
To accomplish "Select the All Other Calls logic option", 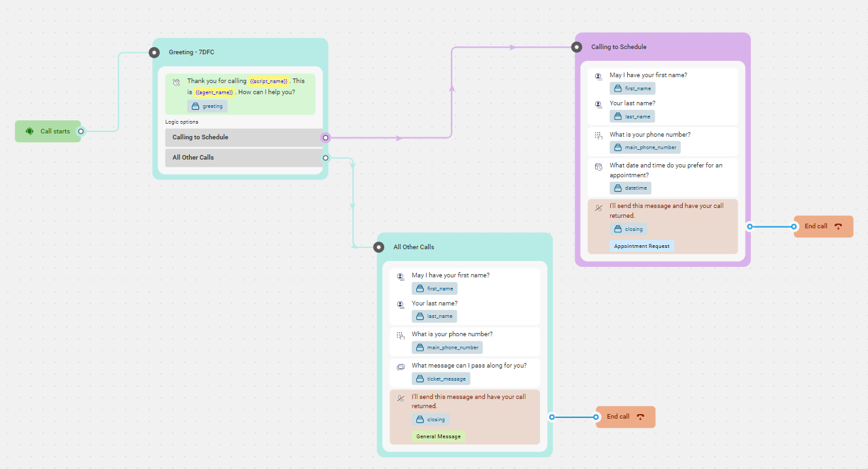I will coord(244,158).
